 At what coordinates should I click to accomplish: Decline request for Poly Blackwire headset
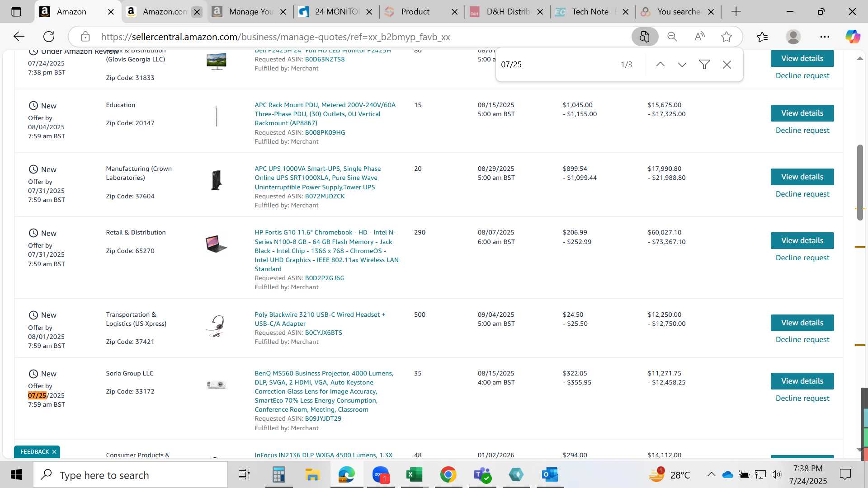coord(802,339)
